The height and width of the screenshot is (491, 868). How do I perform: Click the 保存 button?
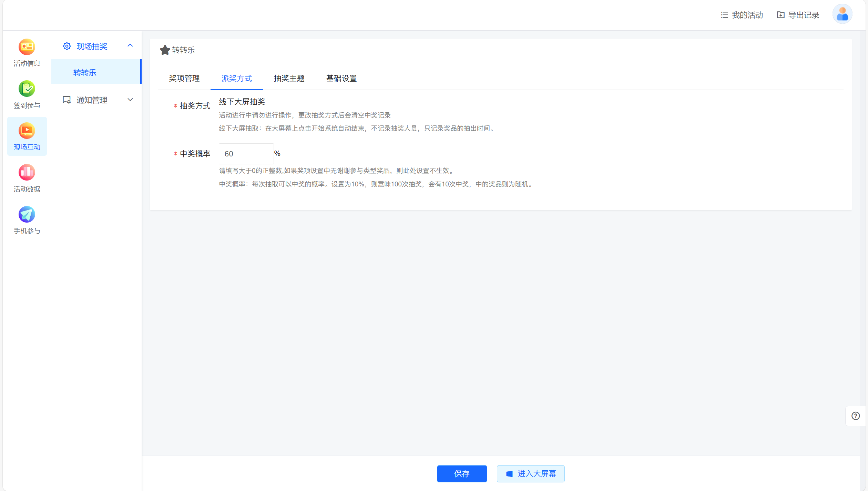[462, 474]
